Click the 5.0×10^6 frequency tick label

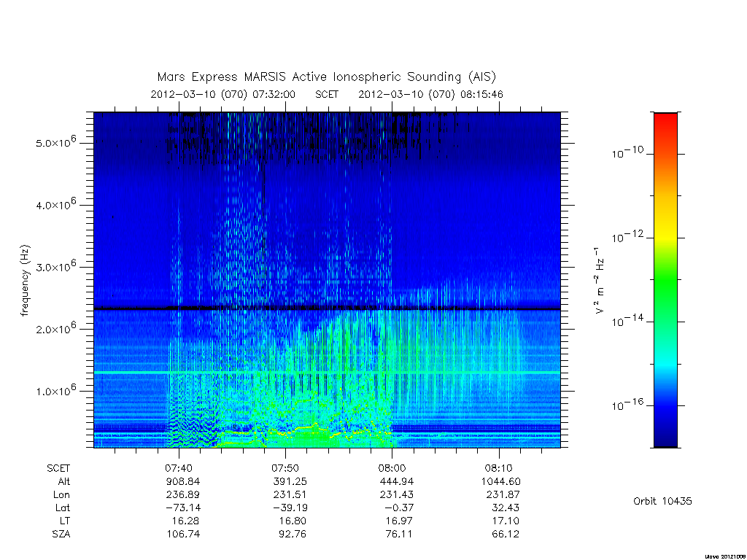[56, 142]
